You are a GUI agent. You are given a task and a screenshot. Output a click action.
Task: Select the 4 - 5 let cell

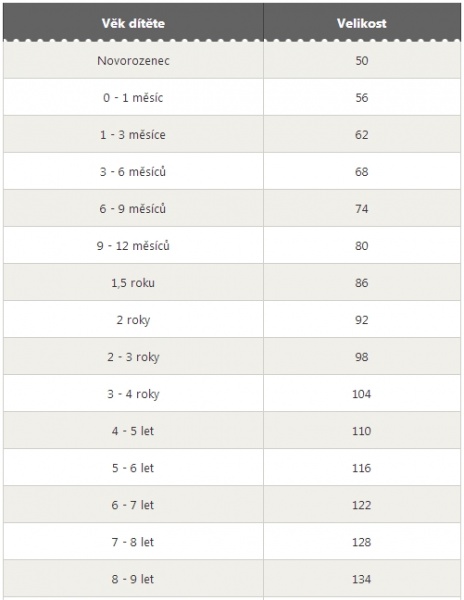[x=133, y=431]
